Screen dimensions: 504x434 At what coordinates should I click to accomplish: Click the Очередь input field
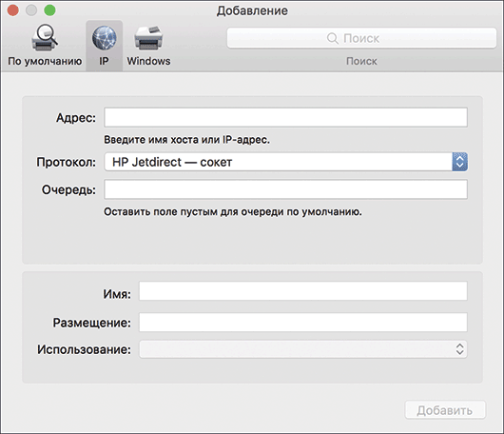point(285,189)
